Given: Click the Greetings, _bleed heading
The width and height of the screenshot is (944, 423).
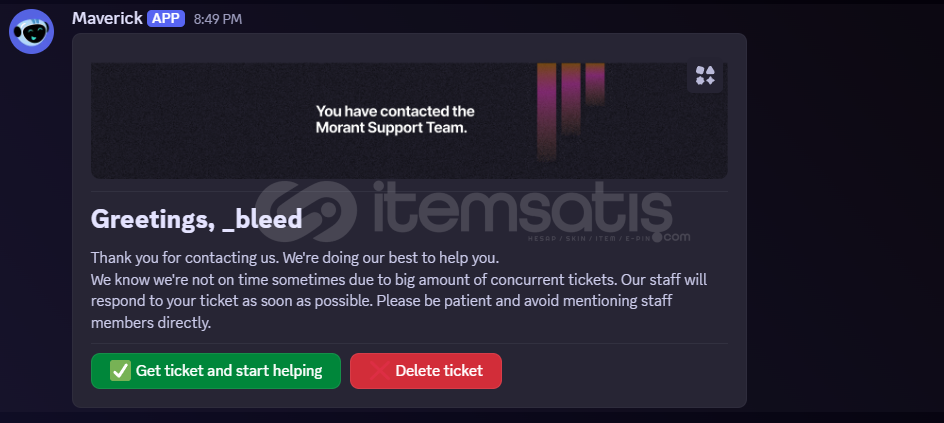Looking at the screenshot, I should [x=196, y=219].
